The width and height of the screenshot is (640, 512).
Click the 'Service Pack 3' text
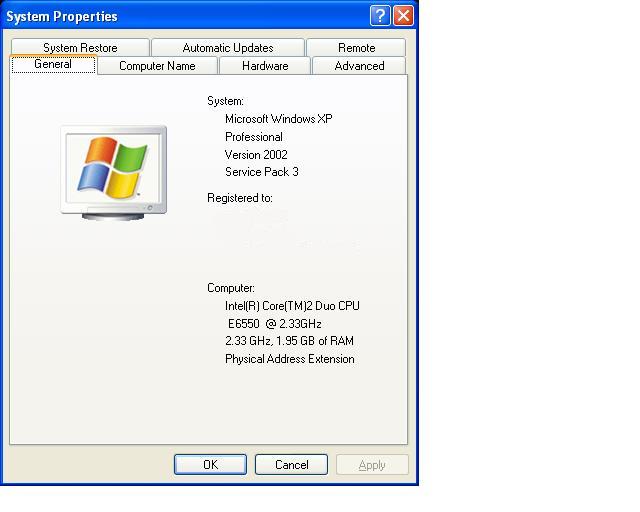click(262, 172)
